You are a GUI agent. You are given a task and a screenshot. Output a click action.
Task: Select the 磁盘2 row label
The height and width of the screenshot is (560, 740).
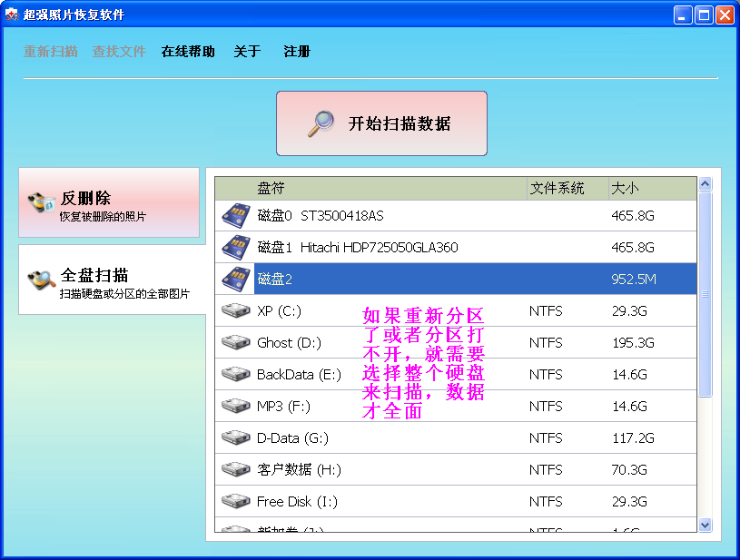pos(275,279)
